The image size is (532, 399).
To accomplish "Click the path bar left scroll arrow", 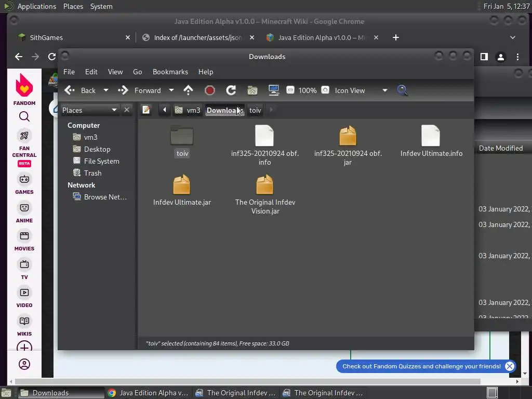I will [x=165, y=110].
